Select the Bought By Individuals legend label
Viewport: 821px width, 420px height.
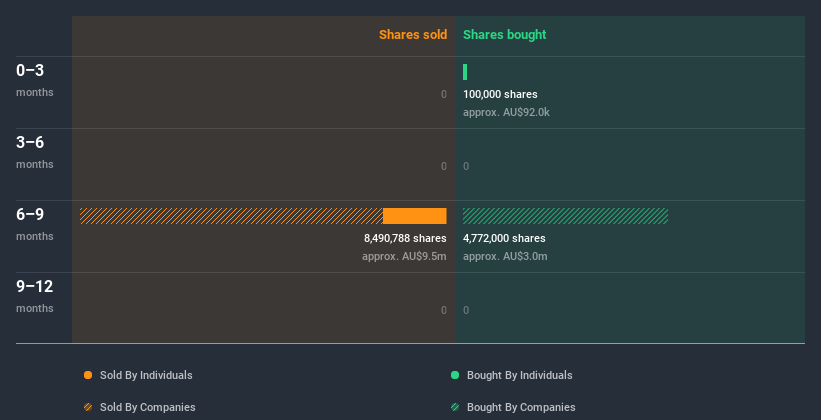pyautogui.click(x=519, y=375)
